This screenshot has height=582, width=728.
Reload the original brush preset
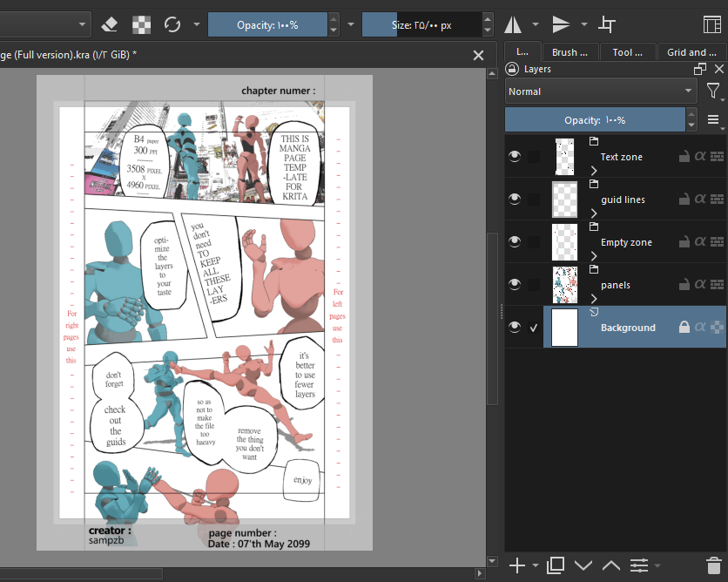172,24
